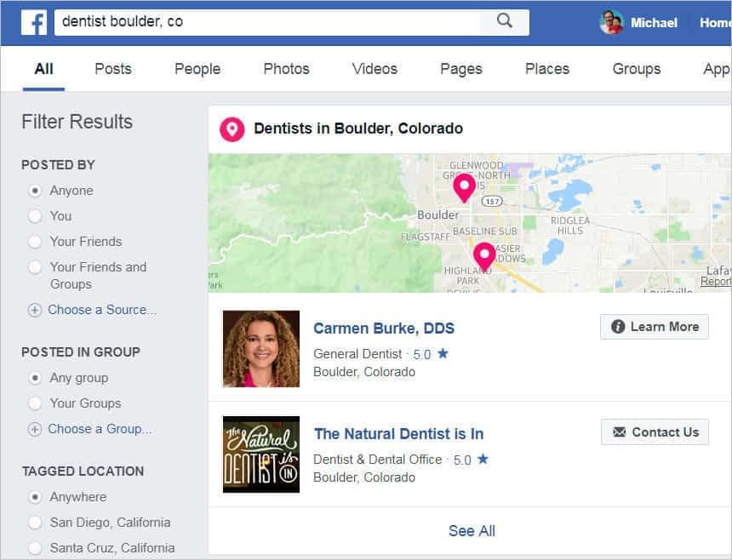Open the See All results link

(x=472, y=531)
